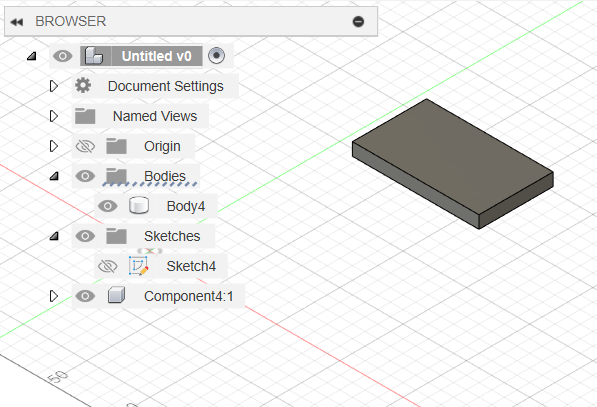Image resolution: width=597 pixels, height=407 pixels.
Task: Click the Component4:1 cube icon
Action: click(116, 295)
